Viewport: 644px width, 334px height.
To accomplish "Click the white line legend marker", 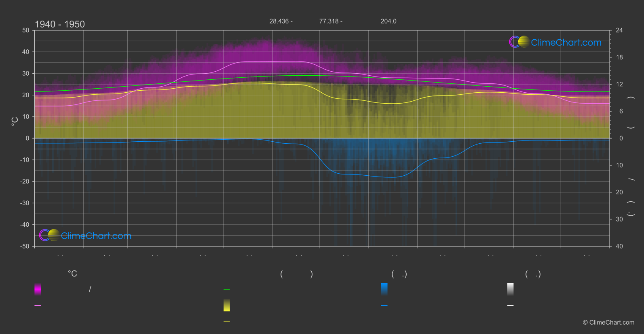I will click(x=510, y=306).
